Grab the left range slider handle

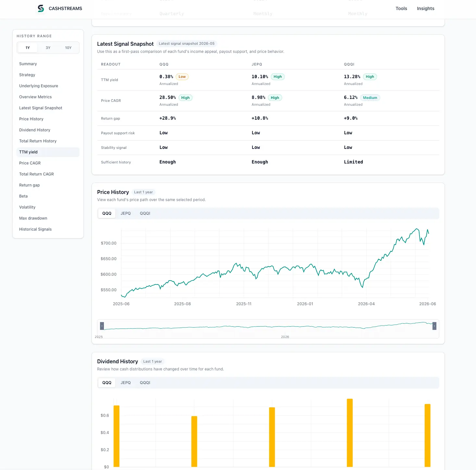point(102,326)
